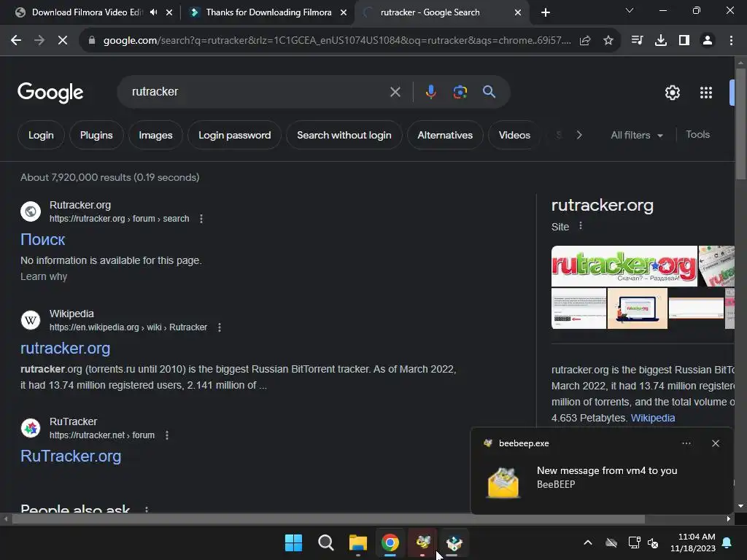Viewport: 747px width, 560px height.
Task: Show more filter chips arrow
Action: 578,135
